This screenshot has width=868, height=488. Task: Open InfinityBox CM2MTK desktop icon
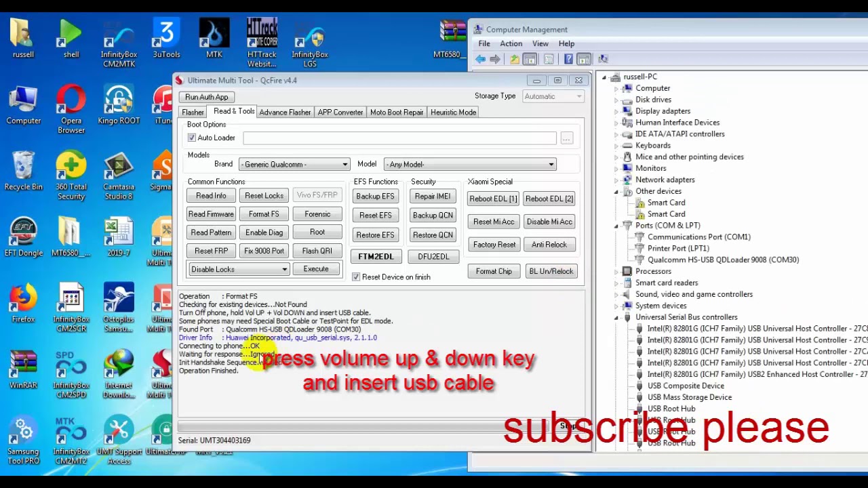(119, 42)
